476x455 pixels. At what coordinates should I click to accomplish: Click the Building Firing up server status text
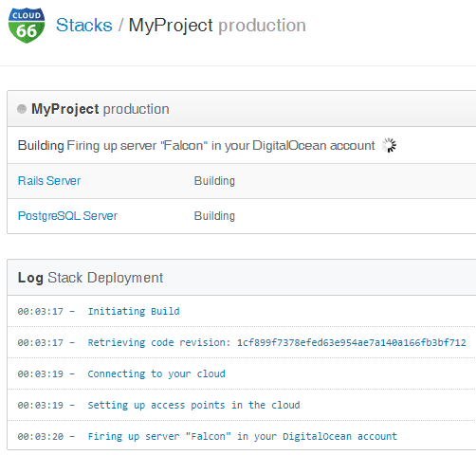tap(196, 146)
